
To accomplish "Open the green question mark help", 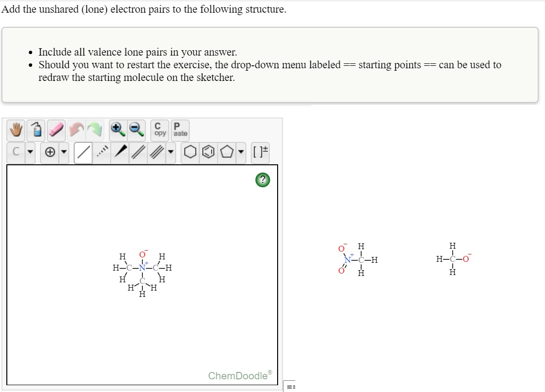I will pyautogui.click(x=262, y=180).
